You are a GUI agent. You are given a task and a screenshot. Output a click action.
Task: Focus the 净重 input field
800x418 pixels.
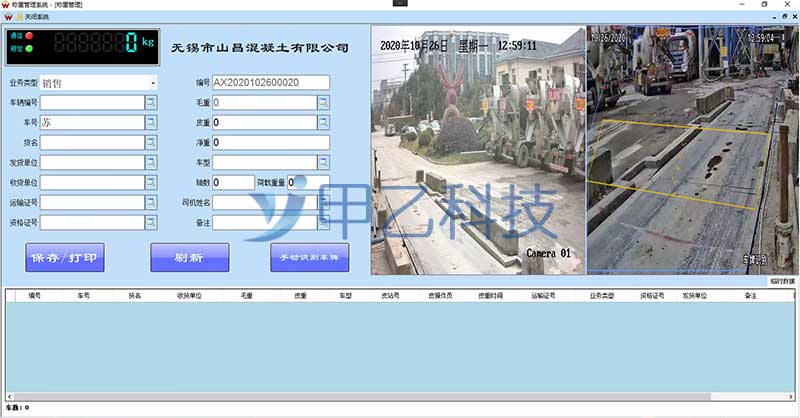pyautogui.click(x=270, y=142)
